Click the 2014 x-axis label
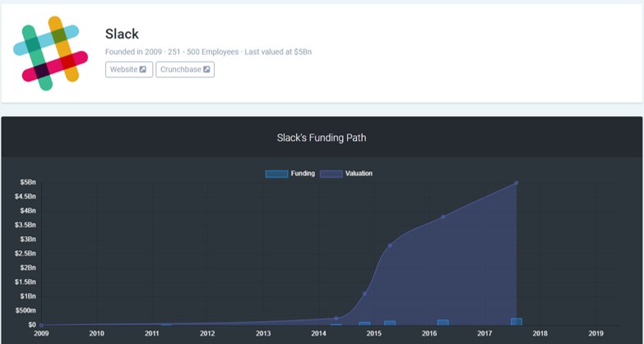The width and height of the screenshot is (644, 344). pos(319,333)
